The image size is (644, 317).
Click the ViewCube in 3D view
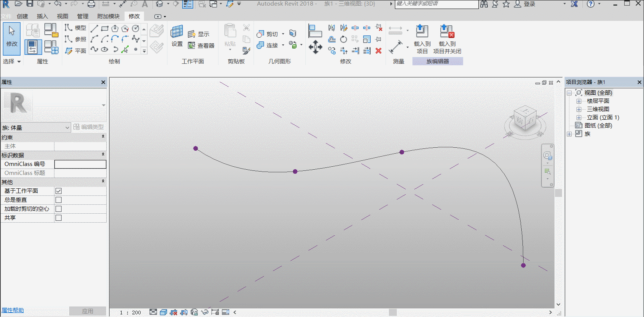(525, 118)
